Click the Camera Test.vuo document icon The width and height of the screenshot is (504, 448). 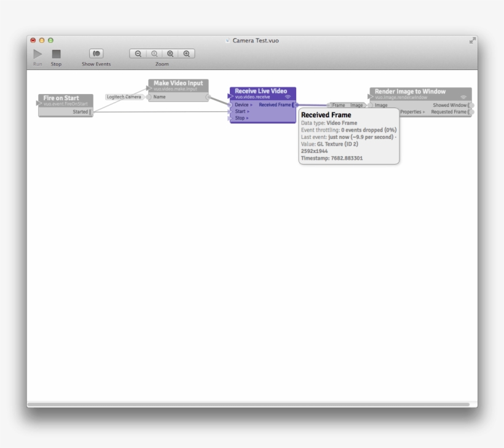(x=228, y=41)
